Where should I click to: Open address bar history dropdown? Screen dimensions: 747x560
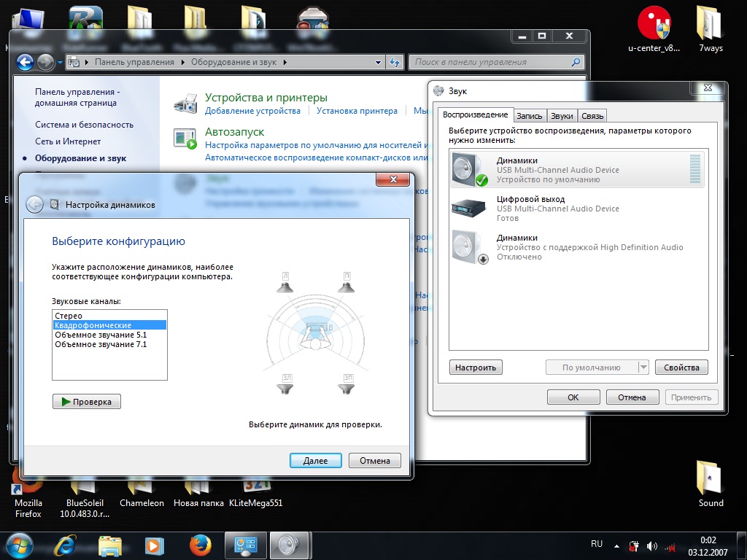tap(378, 63)
